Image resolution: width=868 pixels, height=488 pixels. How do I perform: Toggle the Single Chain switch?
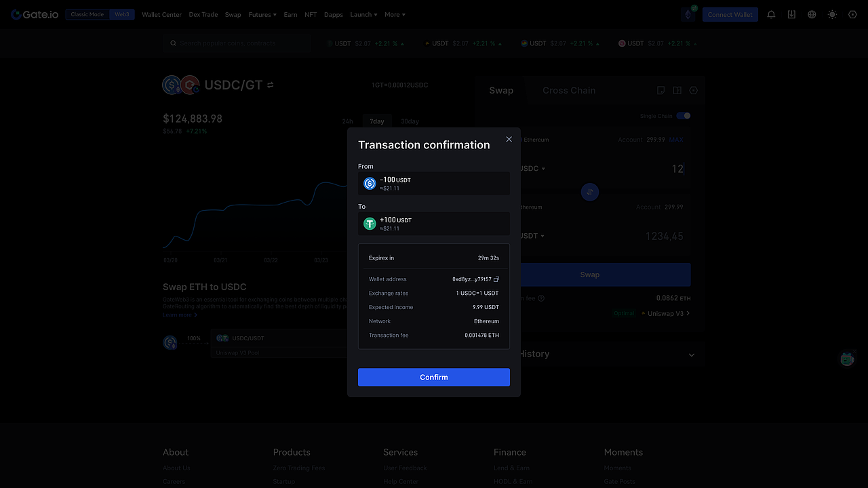point(684,116)
